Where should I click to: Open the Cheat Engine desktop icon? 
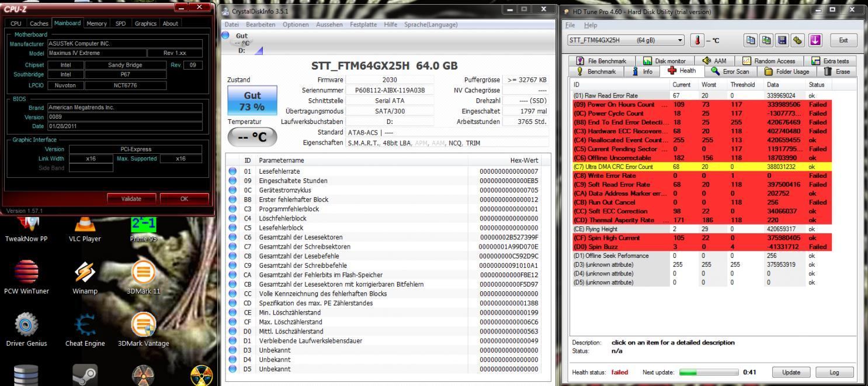(x=85, y=330)
